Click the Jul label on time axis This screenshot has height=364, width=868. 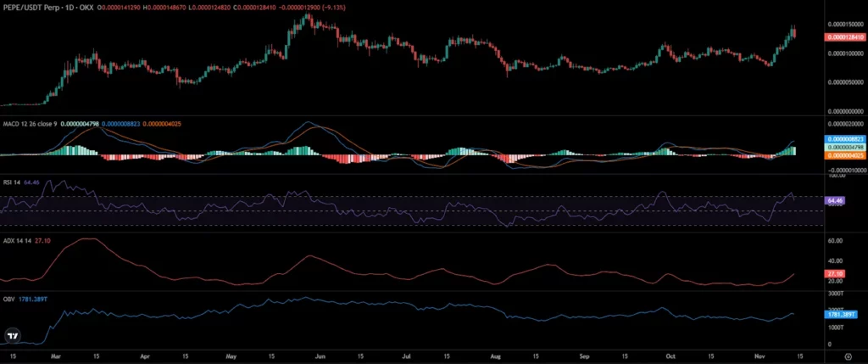coord(407,356)
